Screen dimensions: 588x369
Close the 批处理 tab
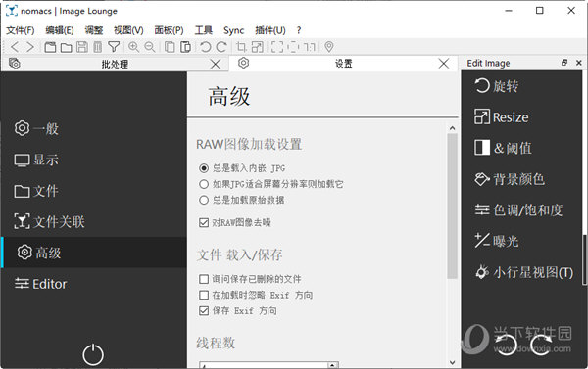[x=216, y=64]
